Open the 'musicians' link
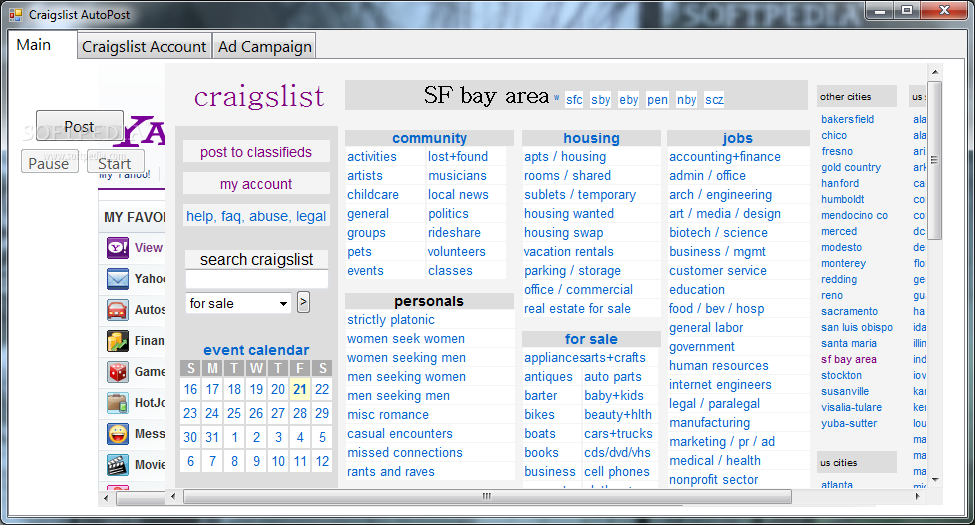 click(x=457, y=176)
